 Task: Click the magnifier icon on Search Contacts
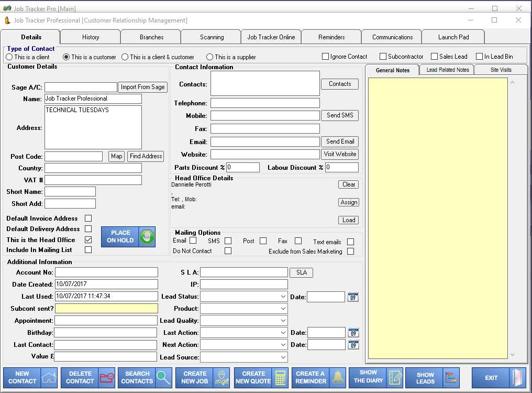point(163,377)
